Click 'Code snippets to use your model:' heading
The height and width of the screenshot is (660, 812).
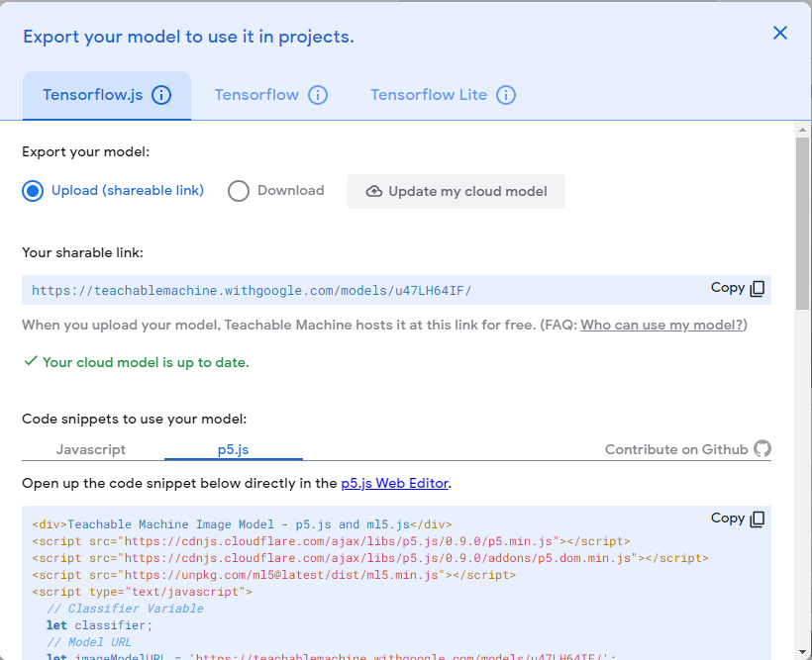[x=134, y=419]
